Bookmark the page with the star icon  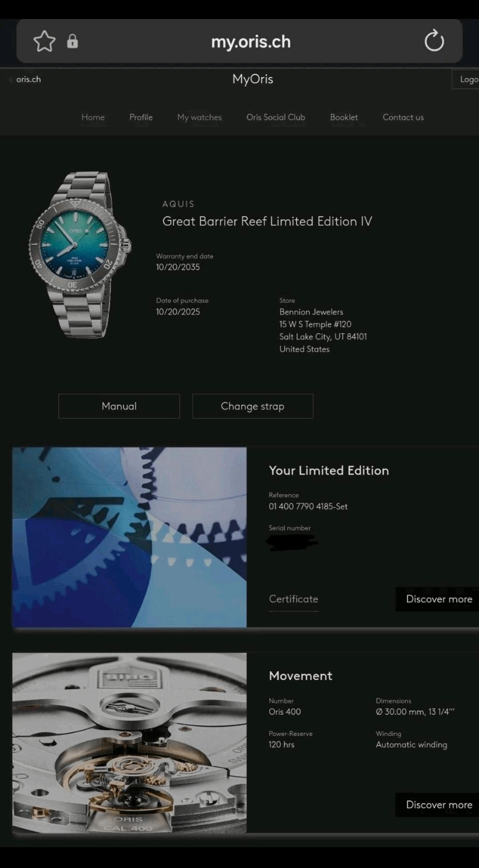click(44, 41)
